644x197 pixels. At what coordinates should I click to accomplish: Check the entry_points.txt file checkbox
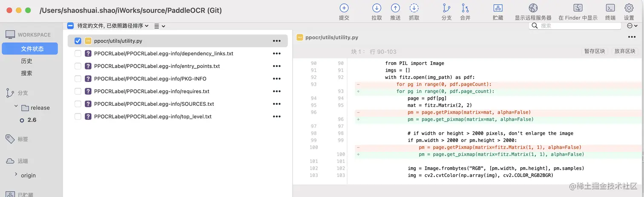(78, 66)
